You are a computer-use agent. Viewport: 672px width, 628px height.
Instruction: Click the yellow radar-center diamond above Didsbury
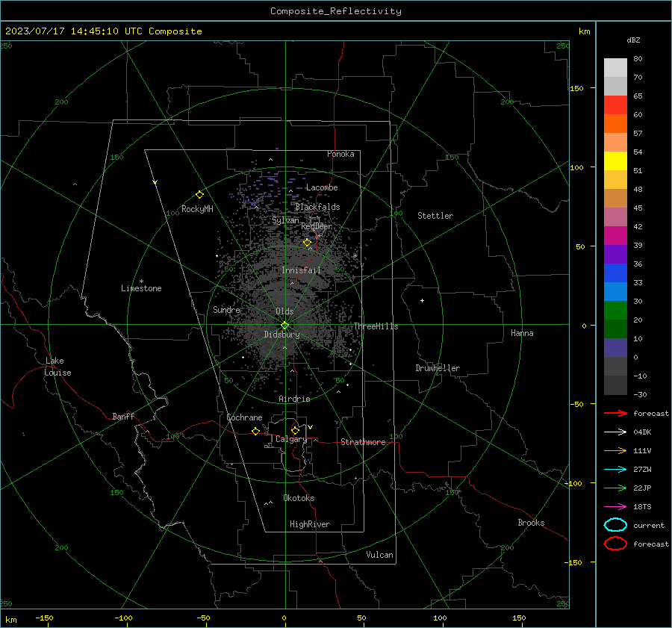pos(284,326)
